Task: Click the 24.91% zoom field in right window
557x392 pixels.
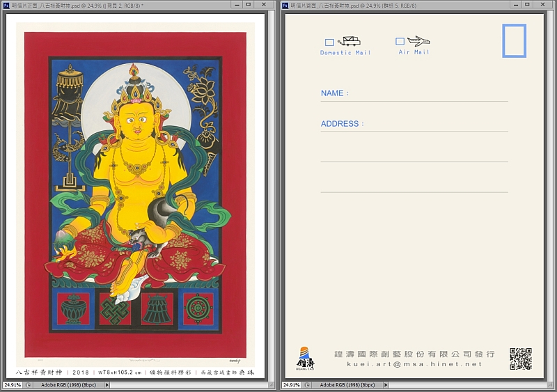Action: coord(292,385)
